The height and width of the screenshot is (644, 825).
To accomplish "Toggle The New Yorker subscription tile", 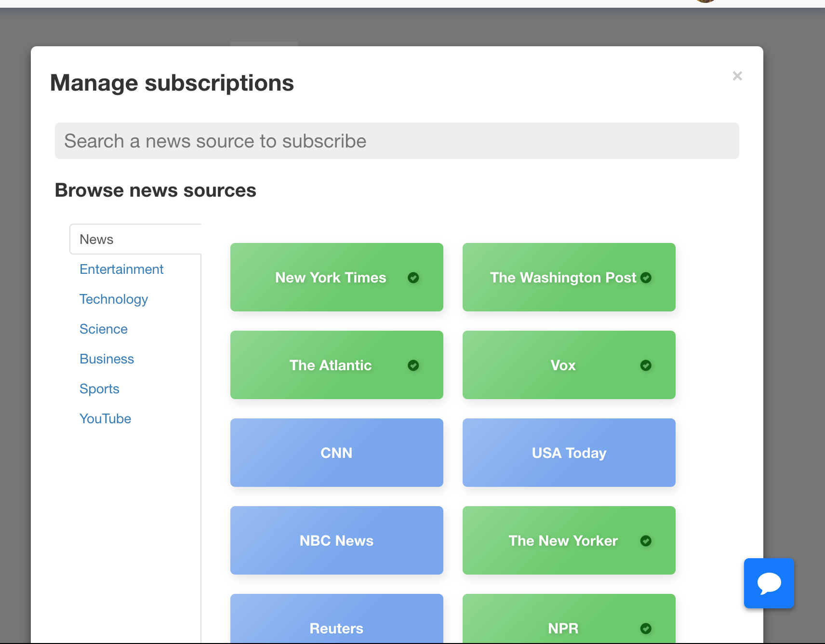I will click(x=569, y=540).
